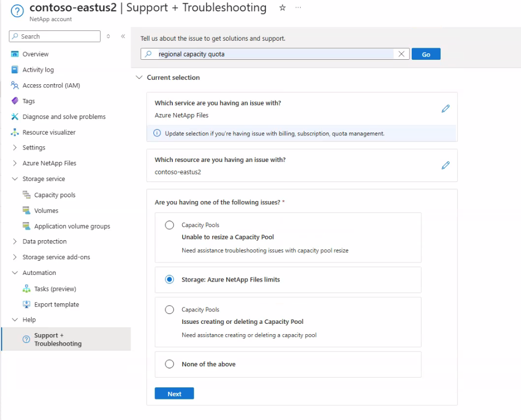
Task: Click the sidebar expand/collapse sort arrows icon
Action: tap(108, 36)
